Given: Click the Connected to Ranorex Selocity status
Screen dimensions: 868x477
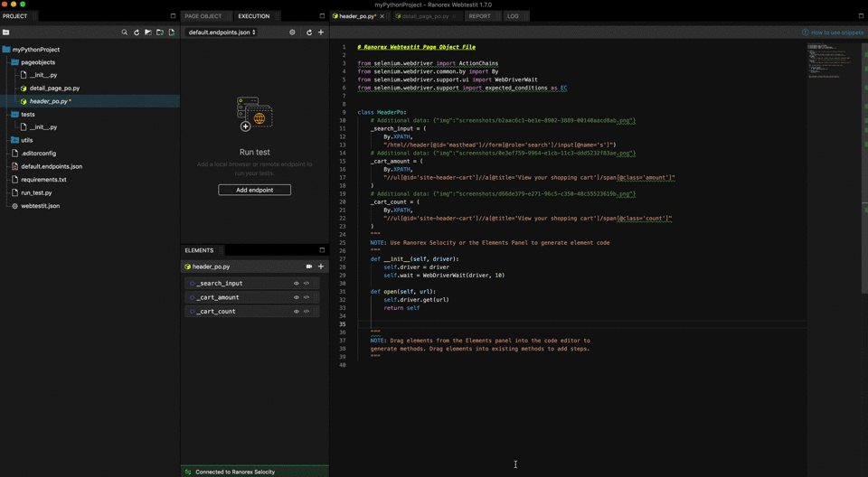Looking at the screenshot, I should [x=235, y=472].
